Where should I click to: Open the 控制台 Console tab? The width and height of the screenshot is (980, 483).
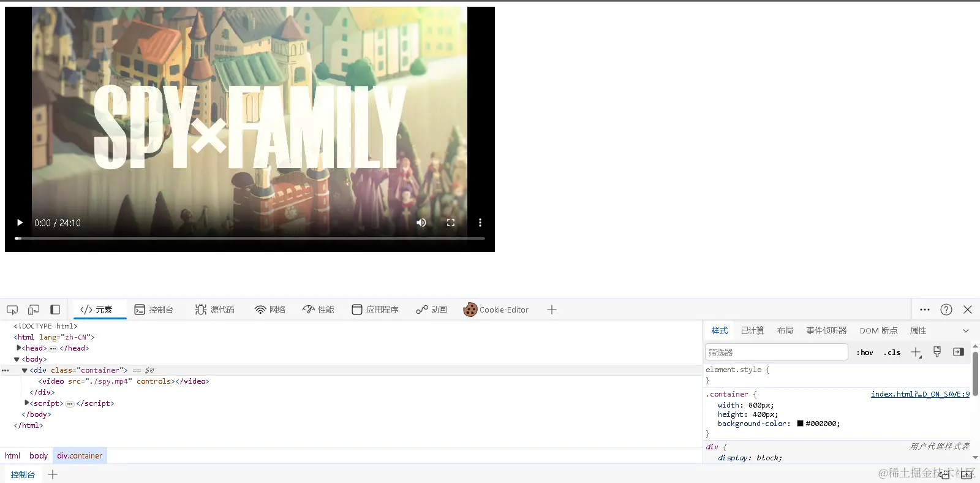click(154, 310)
